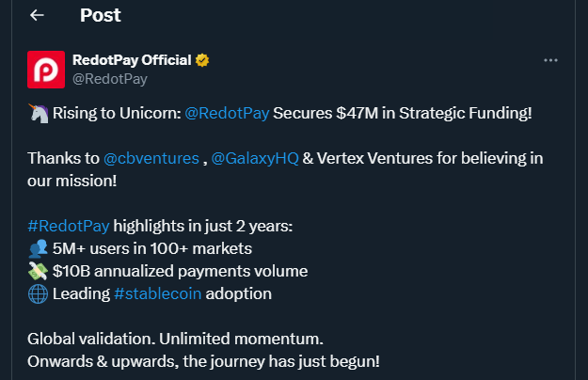Visit the @GalaxyHQ mention
The width and height of the screenshot is (588, 380).
click(260, 158)
